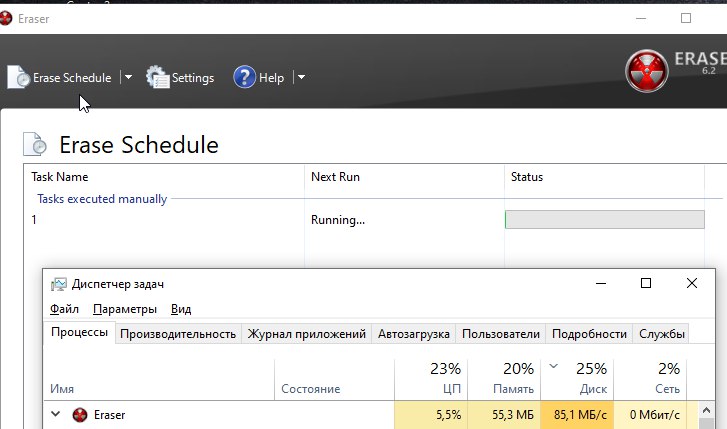Click the 'Running...' next run cell

pyautogui.click(x=338, y=220)
